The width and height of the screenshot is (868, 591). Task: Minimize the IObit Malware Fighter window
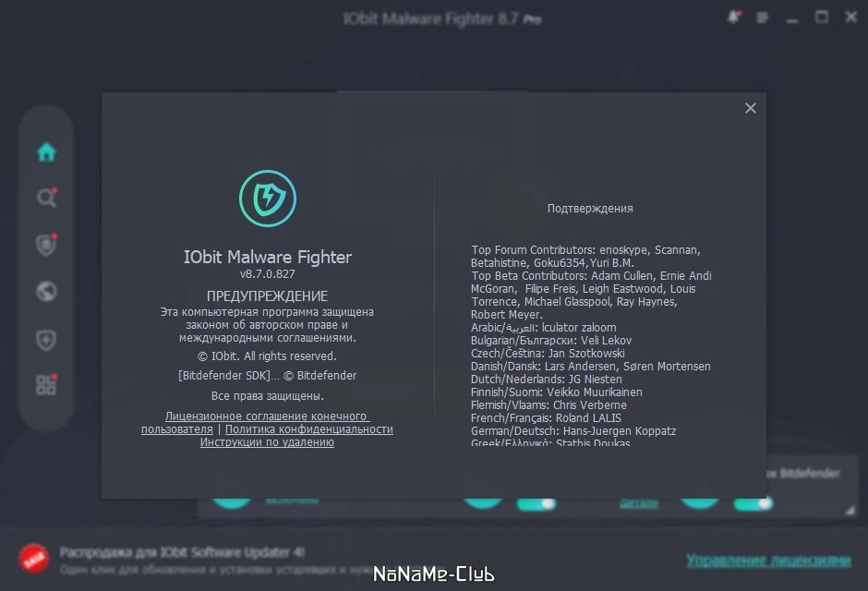click(x=792, y=18)
